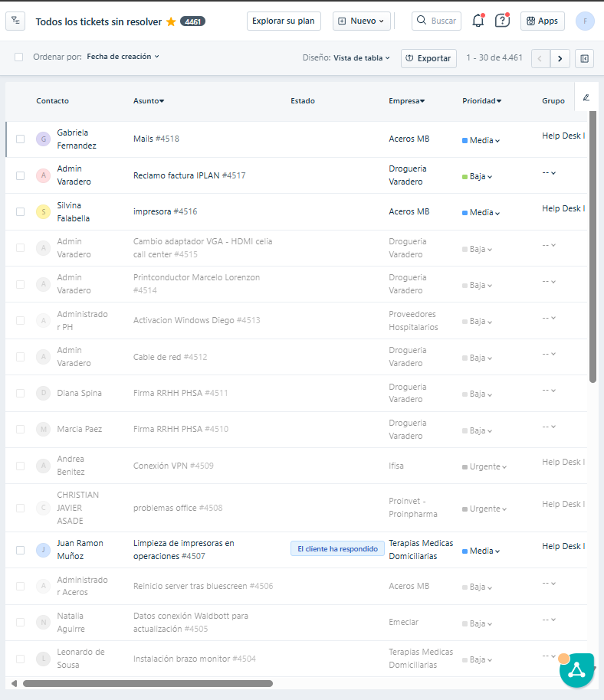
Task: Open the notifications bell
Action: tap(478, 21)
